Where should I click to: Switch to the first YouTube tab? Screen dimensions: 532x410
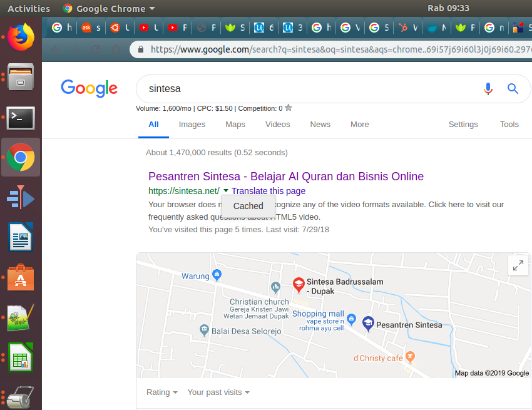click(x=149, y=28)
